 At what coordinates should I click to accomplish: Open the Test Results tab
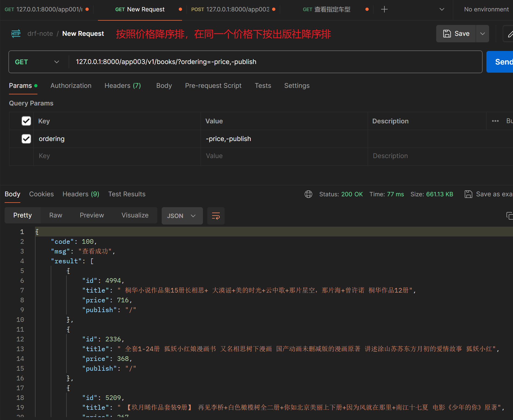(127, 194)
